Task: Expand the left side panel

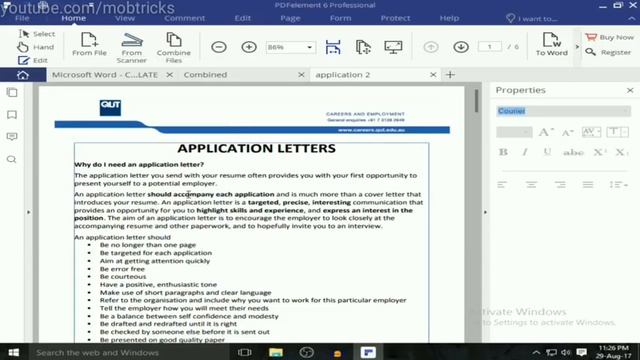Action: (x=28, y=212)
